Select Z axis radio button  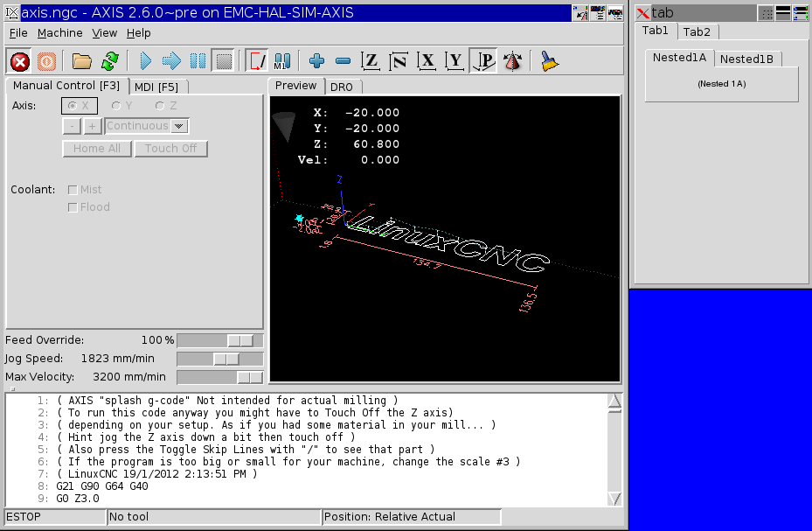click(166, 106)
